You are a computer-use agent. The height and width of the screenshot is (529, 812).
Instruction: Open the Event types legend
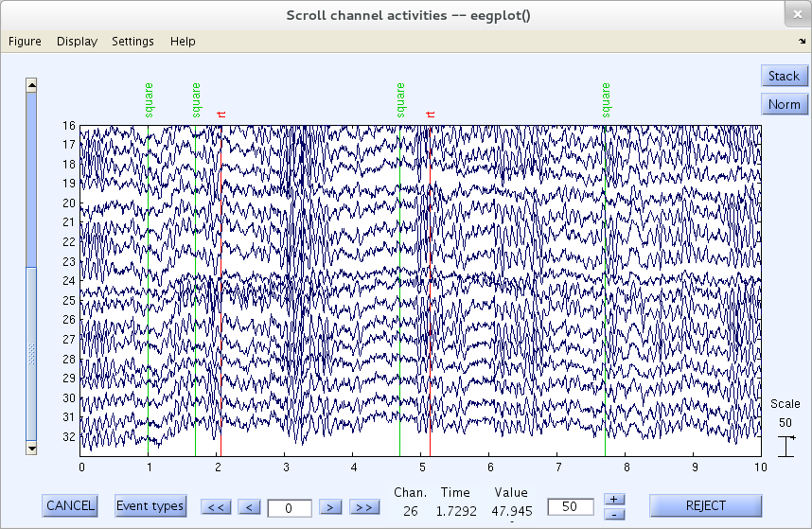click(x=150, y=505)
